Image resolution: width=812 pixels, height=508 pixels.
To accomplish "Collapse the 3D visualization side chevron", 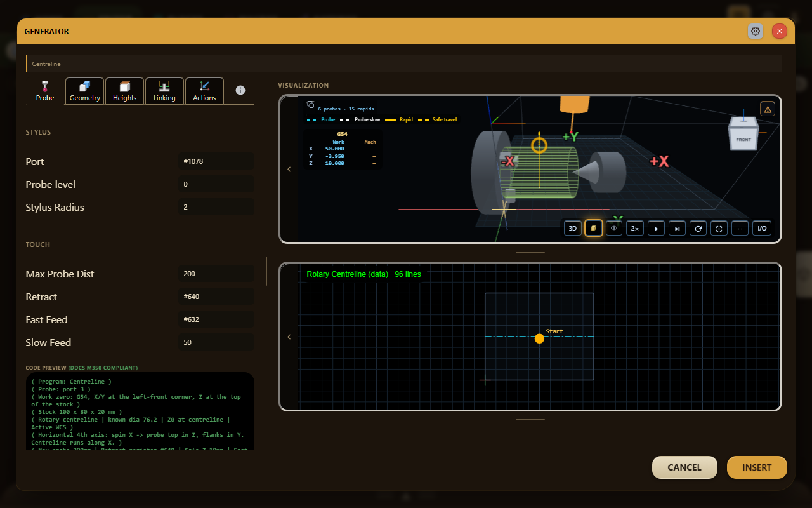I will click(x=289, y=169).
